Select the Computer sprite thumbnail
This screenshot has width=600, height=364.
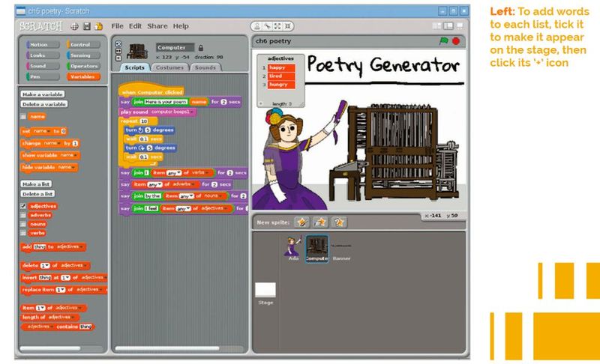(x=316, y=249)
